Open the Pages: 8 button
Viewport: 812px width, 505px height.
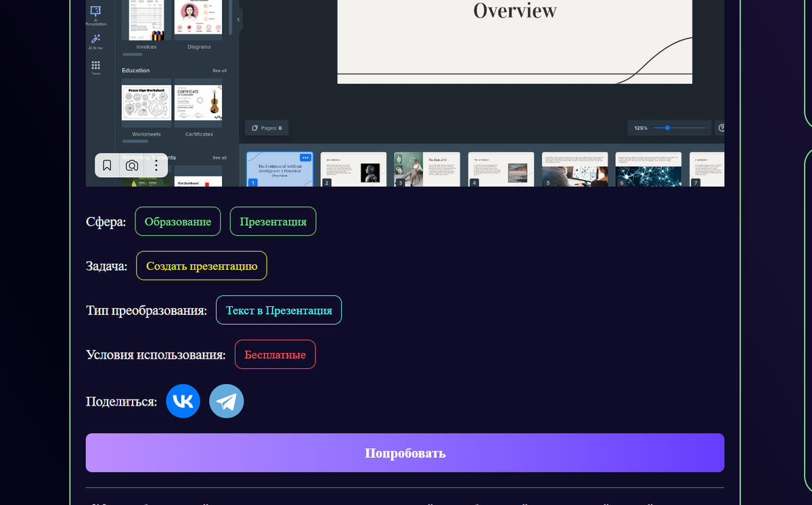[267, 128]
